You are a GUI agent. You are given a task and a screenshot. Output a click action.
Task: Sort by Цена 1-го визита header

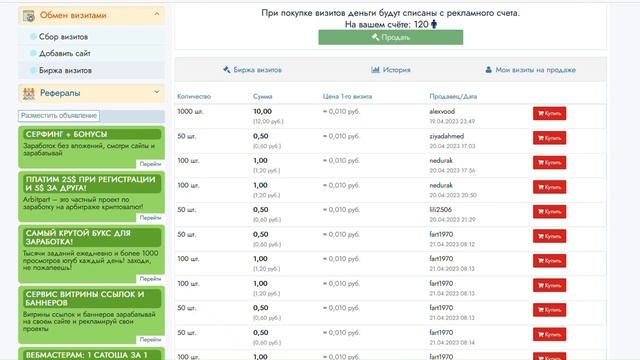pyautogui.click(x=347, y=97)
